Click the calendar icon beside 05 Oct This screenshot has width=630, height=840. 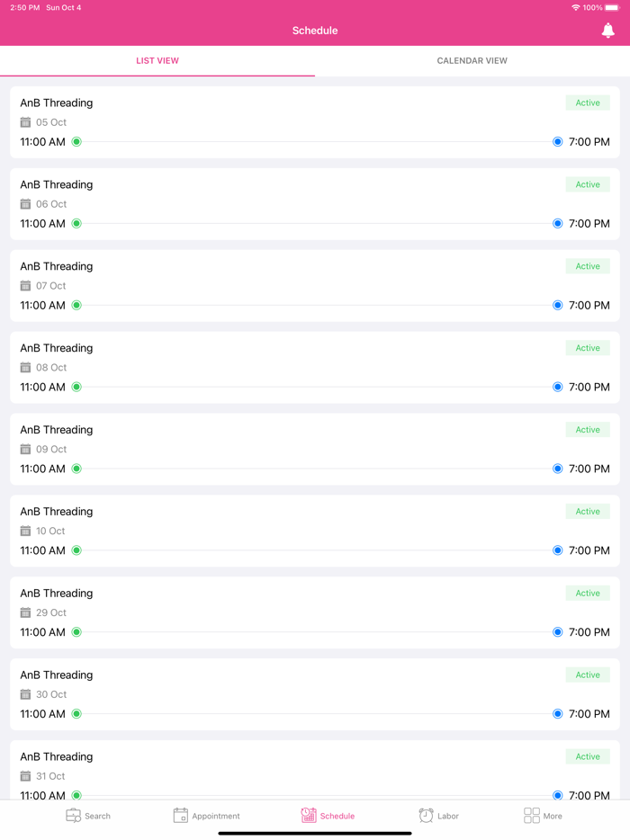point(25,122)
